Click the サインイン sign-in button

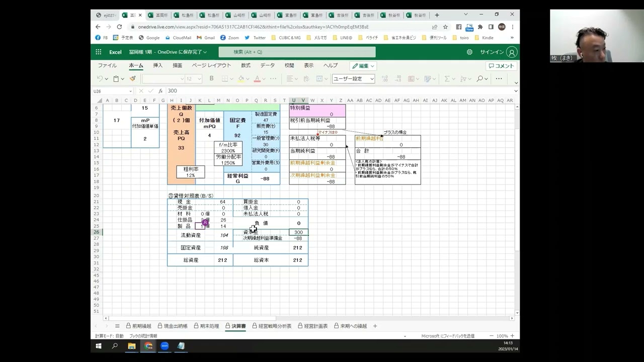coord(498,52)
